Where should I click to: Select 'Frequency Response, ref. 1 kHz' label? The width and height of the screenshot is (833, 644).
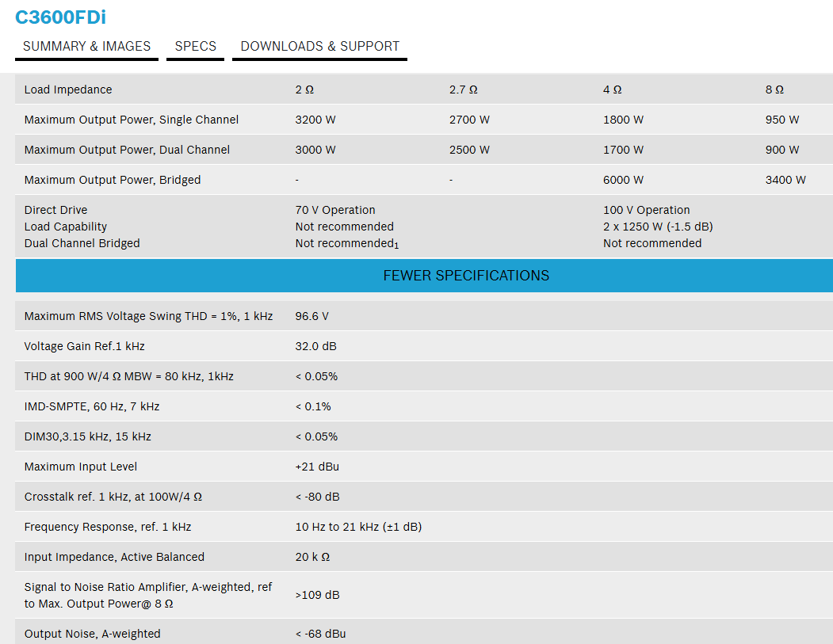point(108,528)
